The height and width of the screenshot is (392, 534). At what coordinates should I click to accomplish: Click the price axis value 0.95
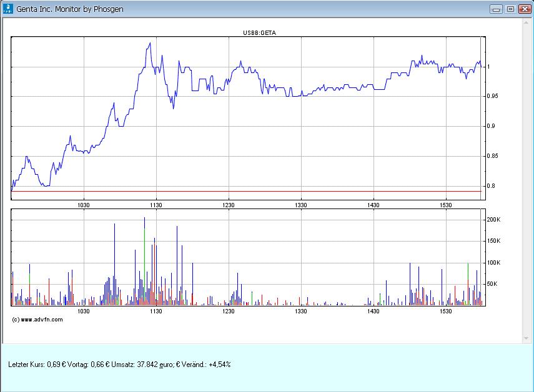(492, 96)
